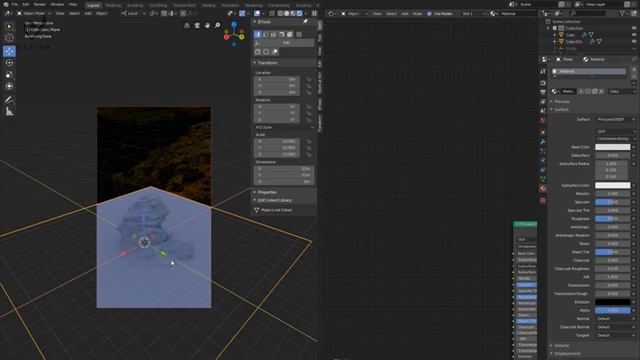Open the Render properties tab icon
This screenshot has height=360, width=640.
point(543,83)
